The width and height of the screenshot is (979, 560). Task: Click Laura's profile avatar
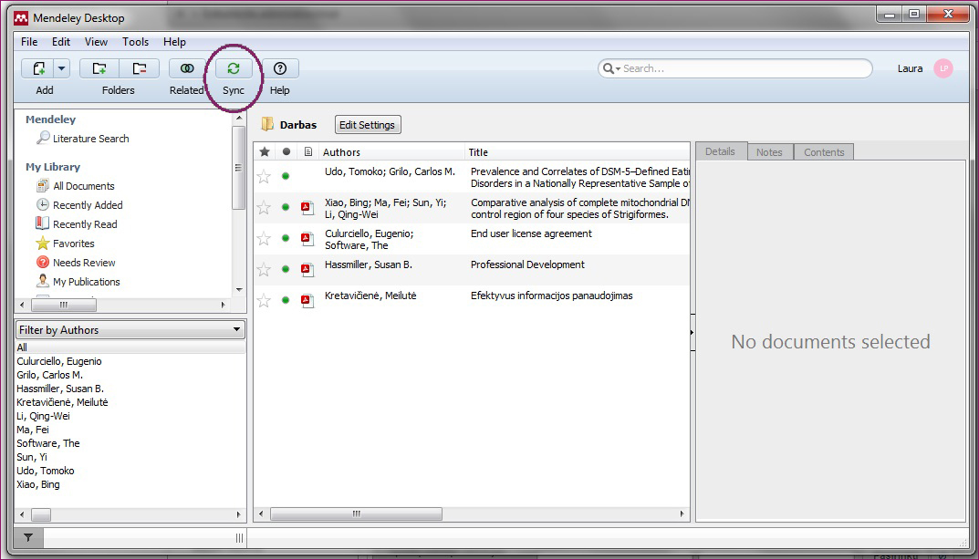coord(943,68)
